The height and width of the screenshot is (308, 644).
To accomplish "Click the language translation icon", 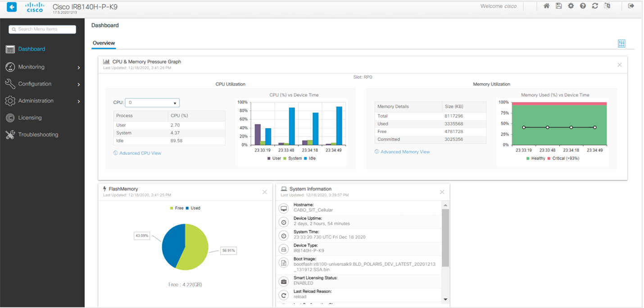I will pos(608,6).
